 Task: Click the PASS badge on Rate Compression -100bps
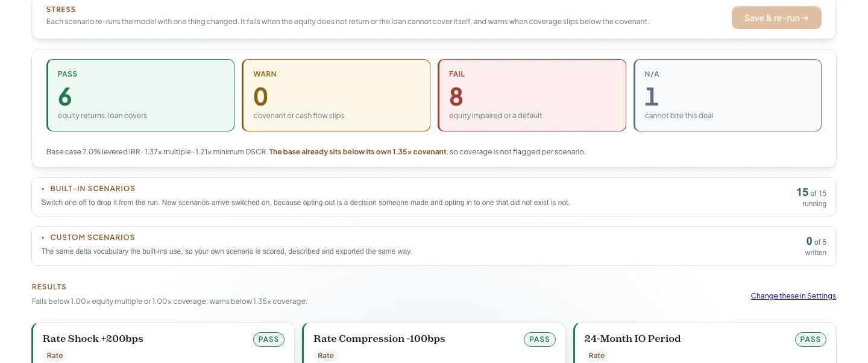point(539,339)
